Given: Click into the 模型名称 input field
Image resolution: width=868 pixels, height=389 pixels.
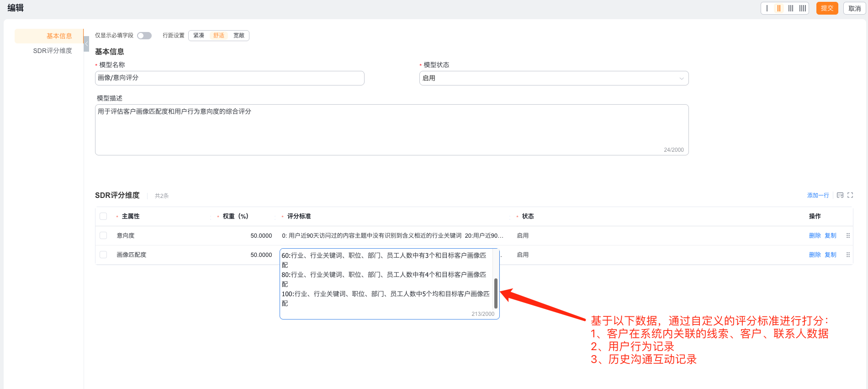Looking at the screenshot, I should [229, 78].
